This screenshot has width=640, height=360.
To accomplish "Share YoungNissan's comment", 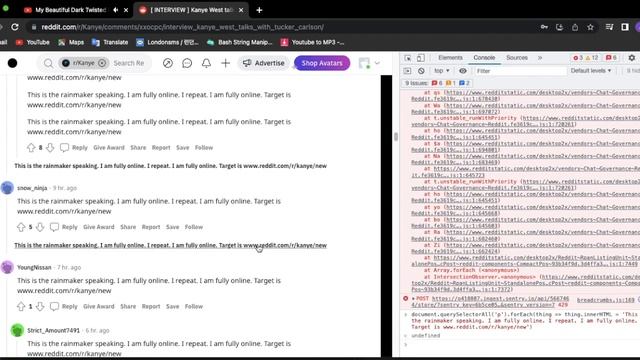I will (128, 306).
